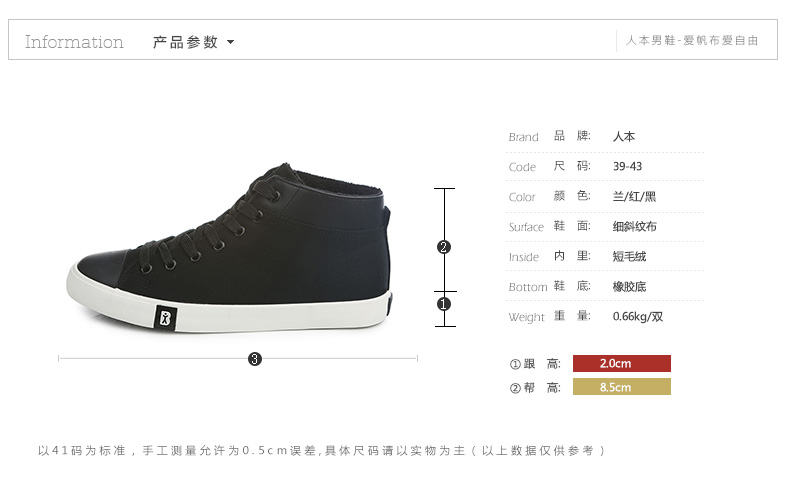Screen dimensions: 790x484
Task: Click the size range 39-43 value
Action: coord(627,166)
